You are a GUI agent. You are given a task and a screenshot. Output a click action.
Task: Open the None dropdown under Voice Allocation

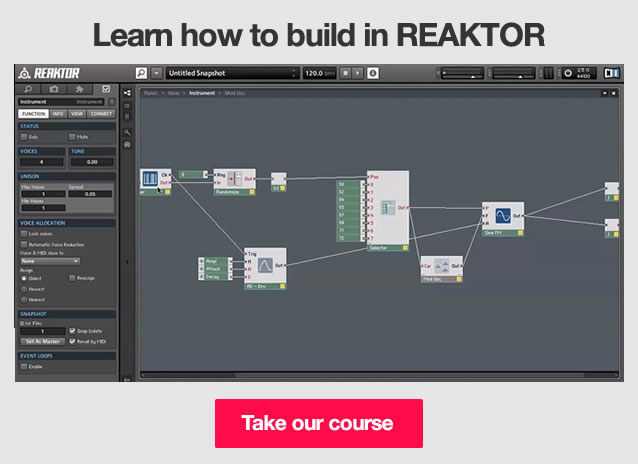(50, 261)
